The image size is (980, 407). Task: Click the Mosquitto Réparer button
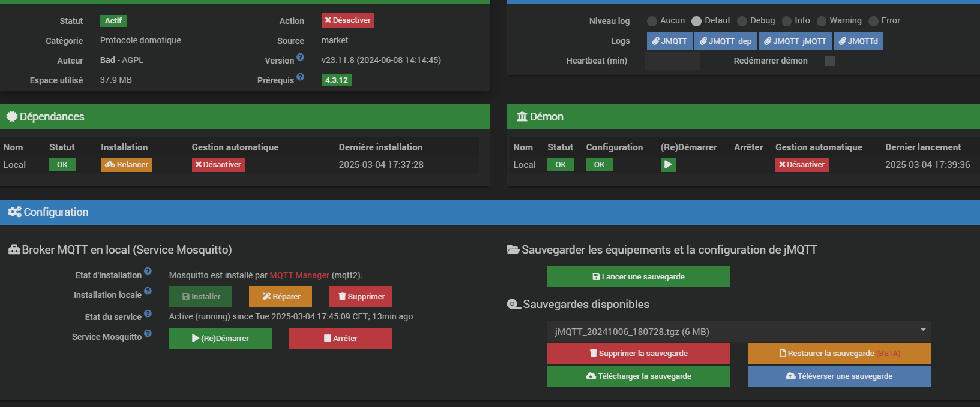tap(281, 296)
